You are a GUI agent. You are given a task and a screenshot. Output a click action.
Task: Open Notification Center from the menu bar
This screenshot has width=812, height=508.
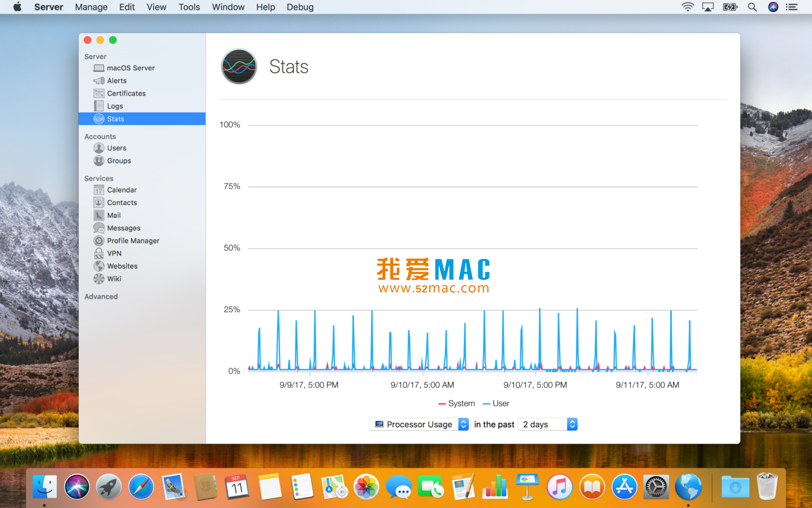(x=792, y=7)
